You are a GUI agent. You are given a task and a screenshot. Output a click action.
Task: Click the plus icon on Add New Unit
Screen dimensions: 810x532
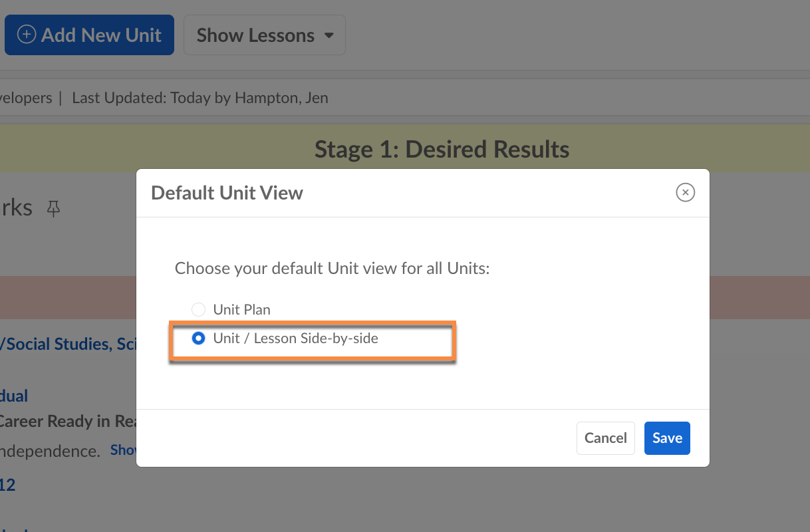point(26,35)
